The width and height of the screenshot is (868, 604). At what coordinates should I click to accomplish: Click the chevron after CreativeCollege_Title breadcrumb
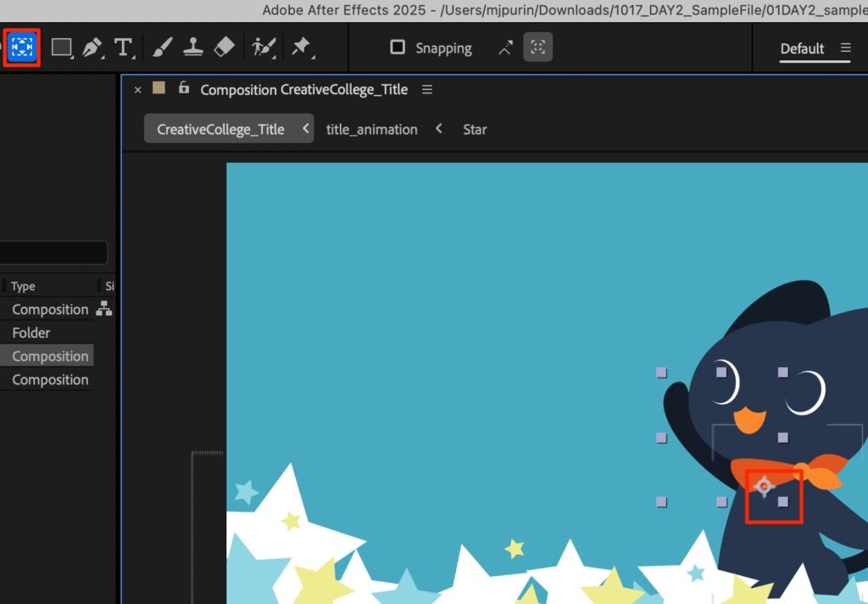pyautogui.click(x=305, y=129)
